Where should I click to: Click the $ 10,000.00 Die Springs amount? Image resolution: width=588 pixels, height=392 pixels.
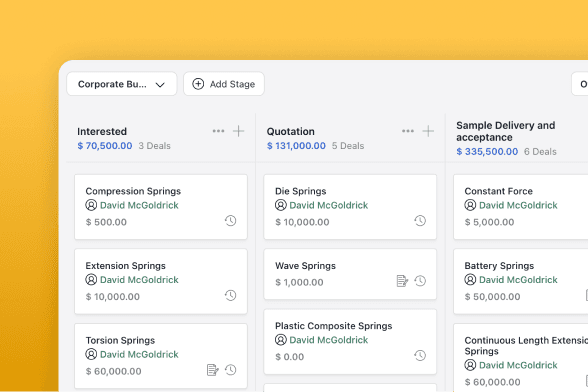pyautogui.click(x=302, y=222)
